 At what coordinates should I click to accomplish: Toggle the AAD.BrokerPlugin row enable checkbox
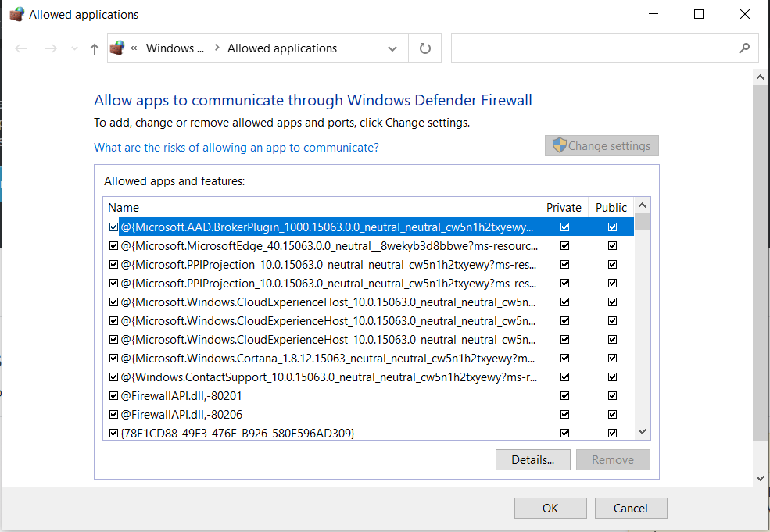point(113,227)
